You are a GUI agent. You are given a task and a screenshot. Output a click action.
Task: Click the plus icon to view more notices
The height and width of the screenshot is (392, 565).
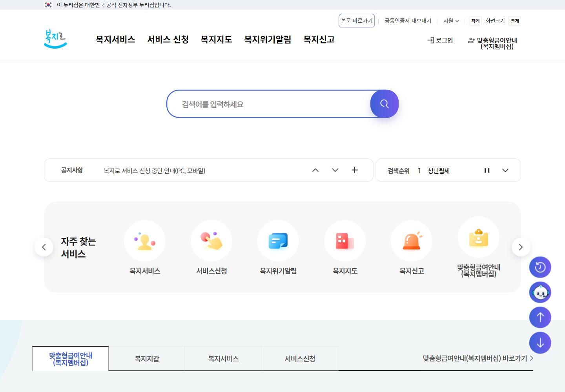(x=355, y=170)
